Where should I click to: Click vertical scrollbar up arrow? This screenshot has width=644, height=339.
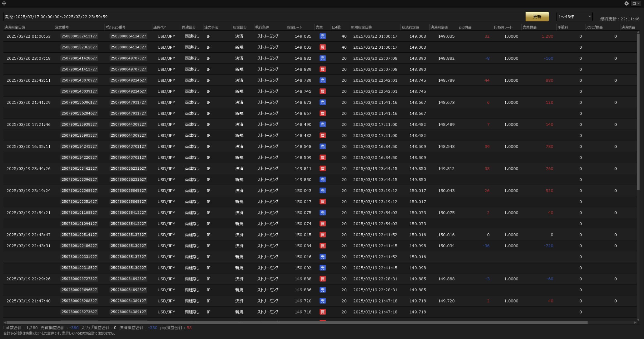click(638, 32)
